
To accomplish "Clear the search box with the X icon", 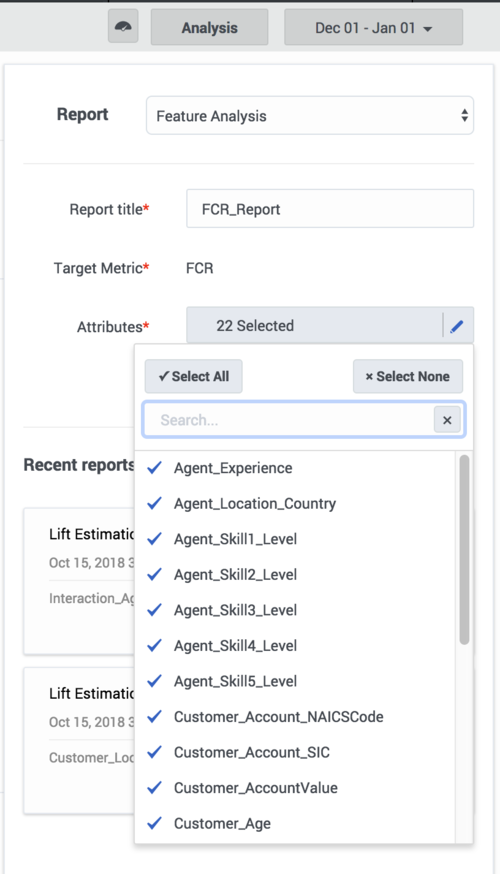I will tap(447, 420).
